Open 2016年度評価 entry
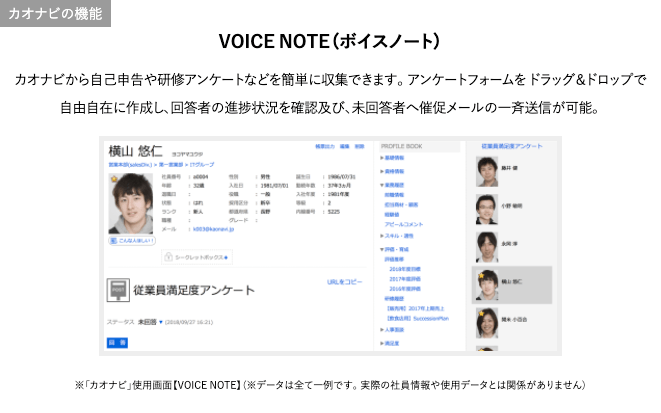Screen dimensions: 661x413 [x=405, y=289]
